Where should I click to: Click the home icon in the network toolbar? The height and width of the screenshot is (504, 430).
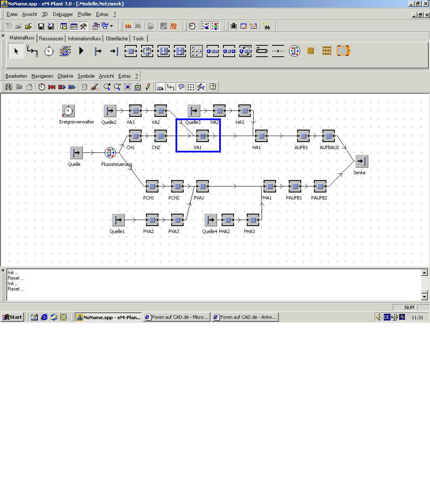(29, 87)
